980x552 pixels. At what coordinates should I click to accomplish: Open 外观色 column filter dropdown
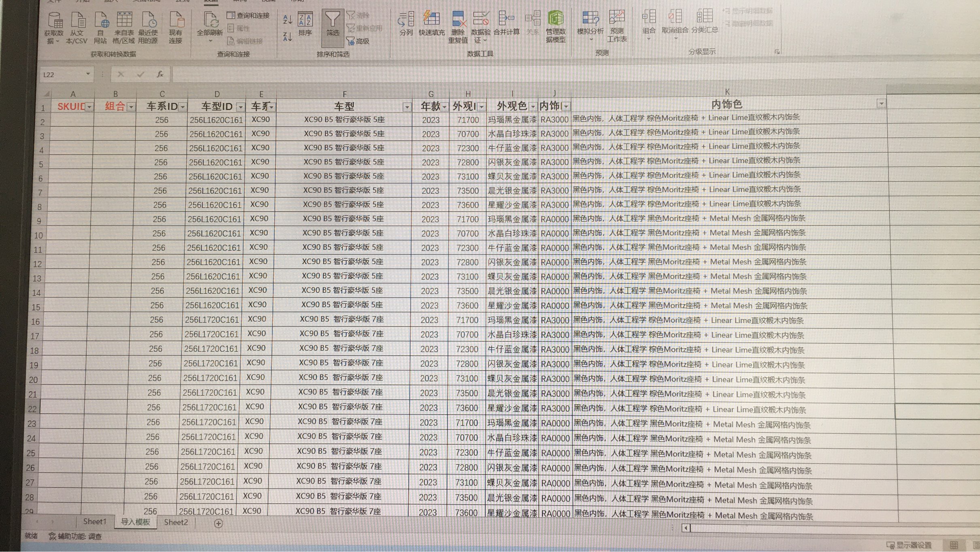[x=533, y=107]
